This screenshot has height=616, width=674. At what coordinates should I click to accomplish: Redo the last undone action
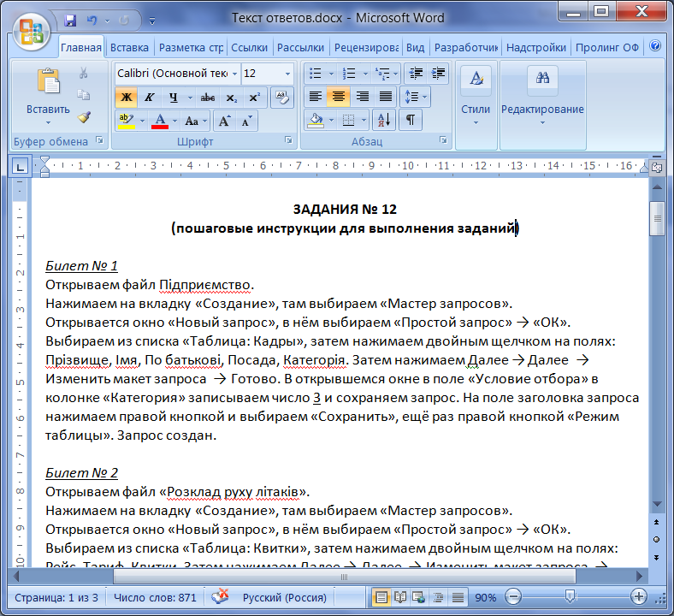(123, 21)
